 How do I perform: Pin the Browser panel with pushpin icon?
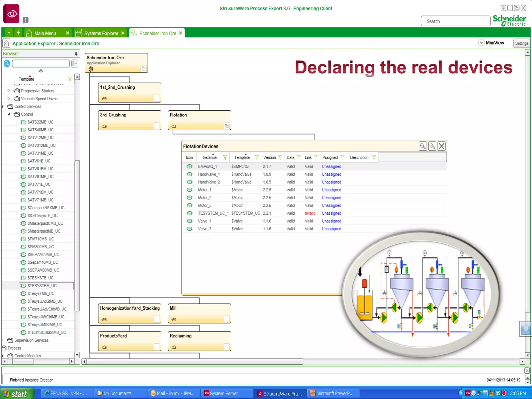coord(76,54)
